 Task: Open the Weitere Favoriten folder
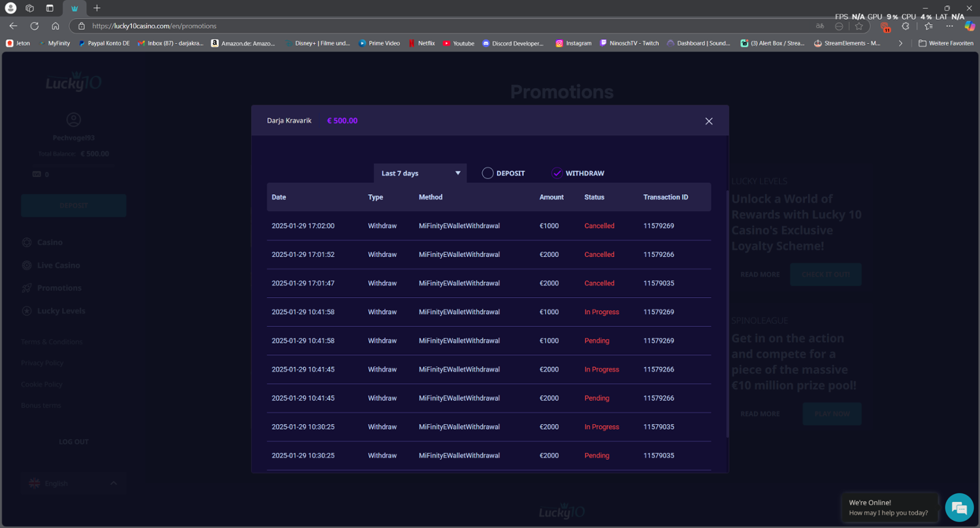[945, 43]
